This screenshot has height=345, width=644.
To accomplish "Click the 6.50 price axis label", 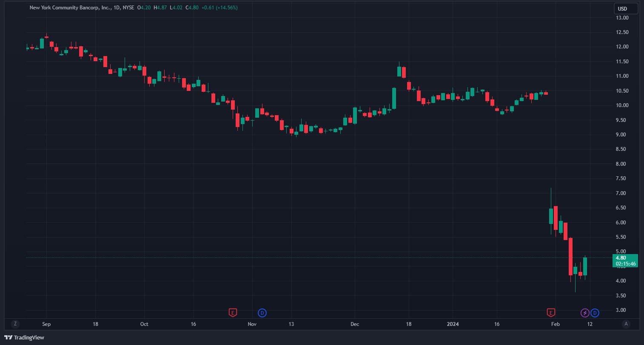I will pos(621,208).
